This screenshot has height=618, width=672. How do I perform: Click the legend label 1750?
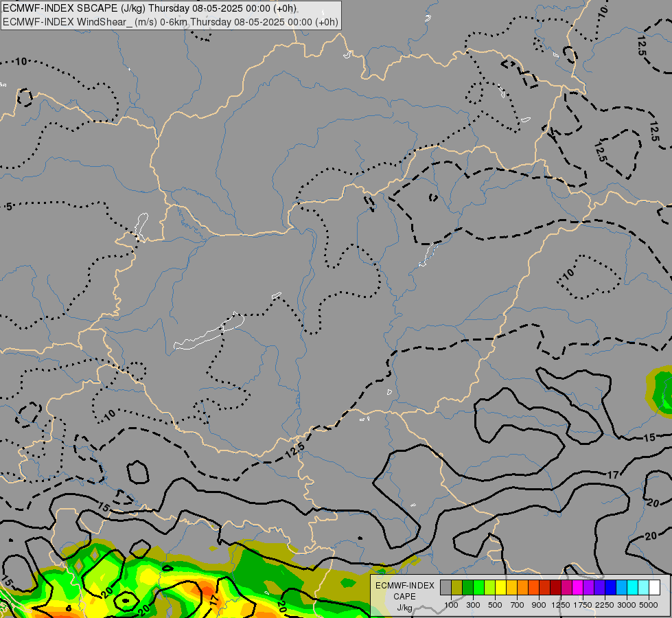click(x=583, y=605)
